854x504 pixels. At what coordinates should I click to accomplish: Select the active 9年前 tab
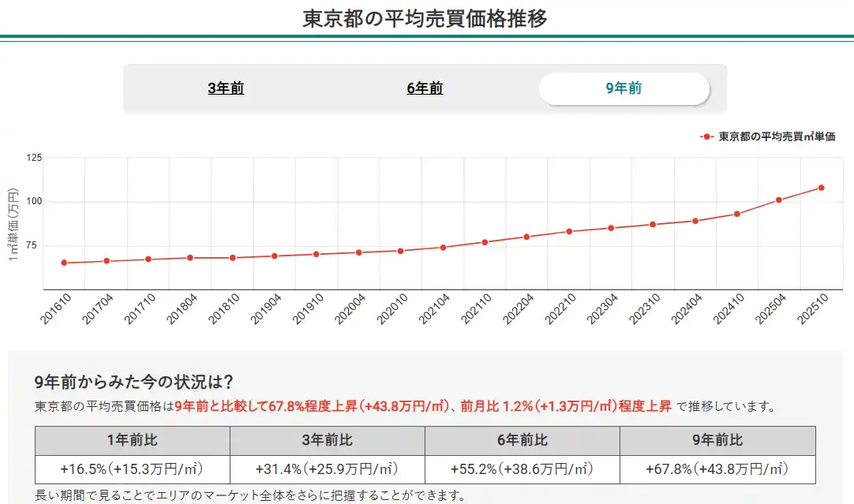pyautogui.click(x=624, y=88)
